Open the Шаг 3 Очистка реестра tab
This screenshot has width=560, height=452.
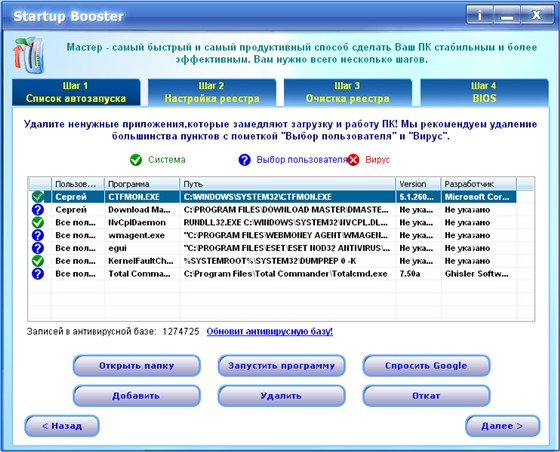click(348, 92)
